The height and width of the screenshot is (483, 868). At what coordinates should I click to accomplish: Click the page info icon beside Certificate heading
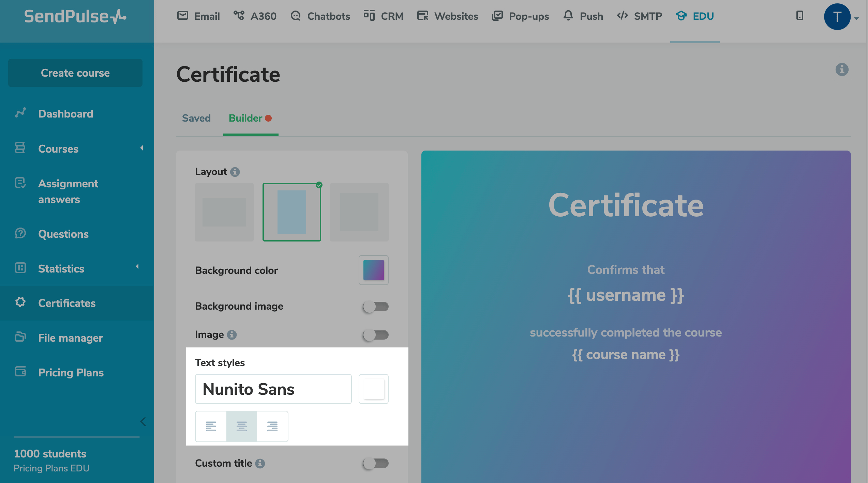(x=842, y=69)
